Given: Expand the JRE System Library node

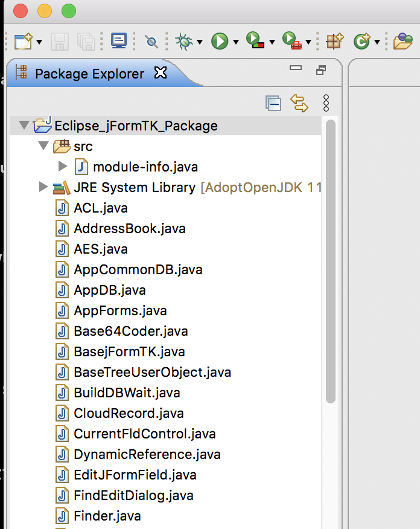Looking at the screenshot, I should pyautogui.click(x=43, y=187).
